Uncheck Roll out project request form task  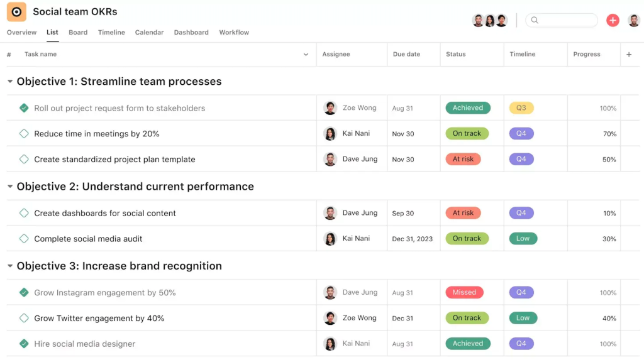(x=24, y=108)
